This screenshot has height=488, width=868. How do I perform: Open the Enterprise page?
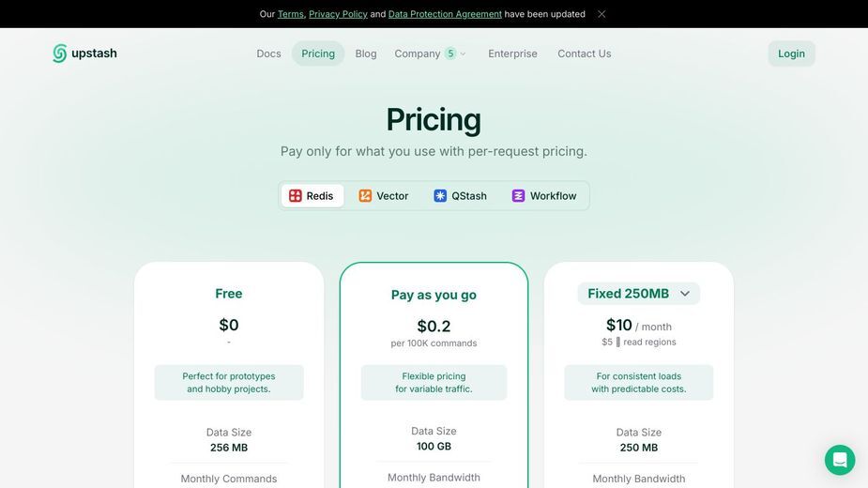512,53
